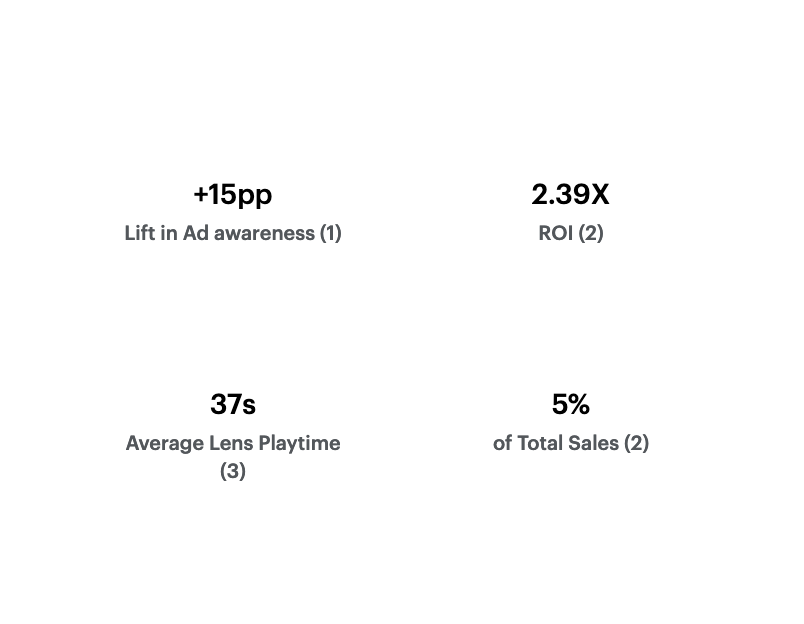Open footnote (1) beside Ad awareness
The width and height of the screenshot is (804, 624).
pos(331,233)
